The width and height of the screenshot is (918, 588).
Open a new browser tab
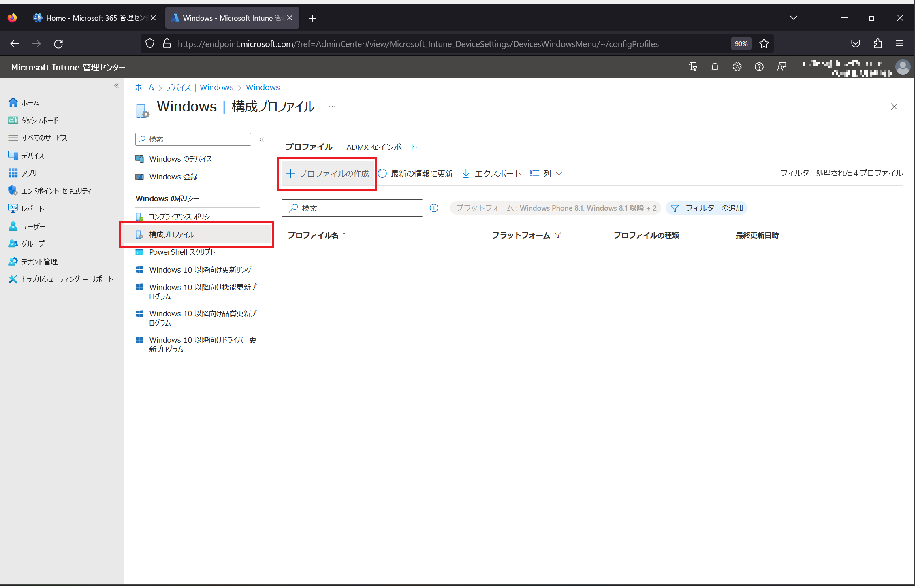click(313, 18)
